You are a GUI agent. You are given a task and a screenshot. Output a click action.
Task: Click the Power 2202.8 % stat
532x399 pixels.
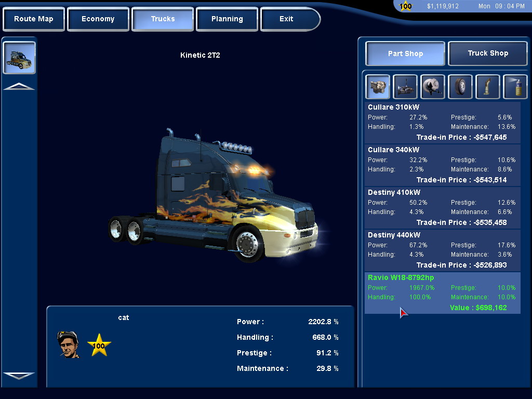(x=287, y=322)
